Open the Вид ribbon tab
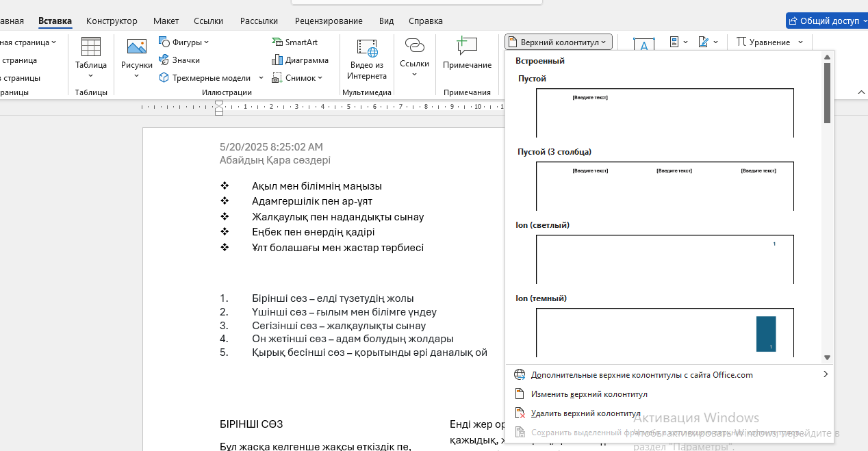This screenshot has width=868, height=451. pos(386,21)
